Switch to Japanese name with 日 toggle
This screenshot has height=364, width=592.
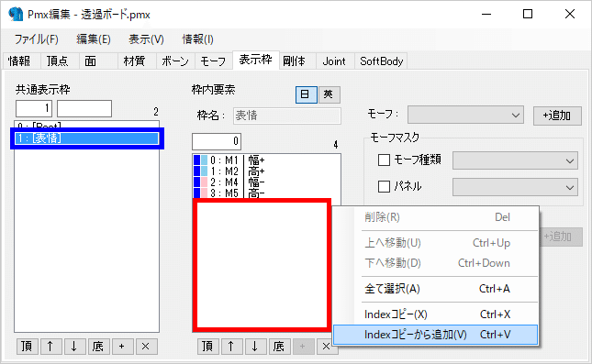coord(306,94)
